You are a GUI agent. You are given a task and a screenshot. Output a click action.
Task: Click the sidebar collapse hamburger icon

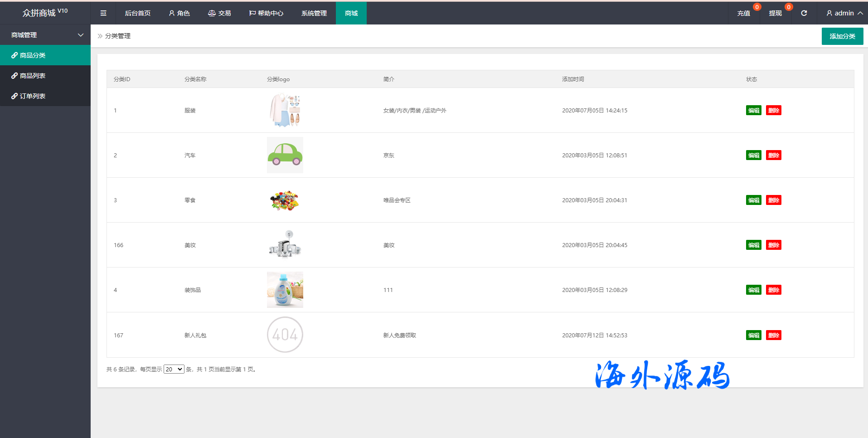tap(103, 13)
